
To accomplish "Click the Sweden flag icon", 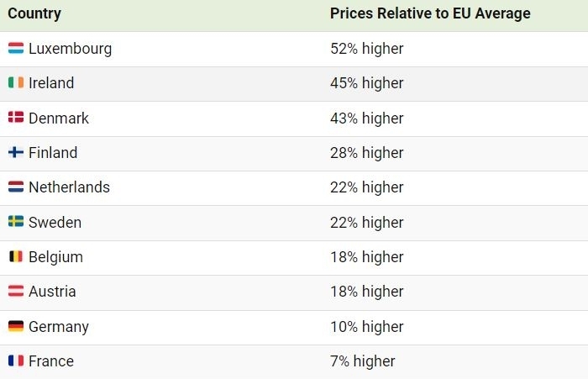I will point(16,222).
